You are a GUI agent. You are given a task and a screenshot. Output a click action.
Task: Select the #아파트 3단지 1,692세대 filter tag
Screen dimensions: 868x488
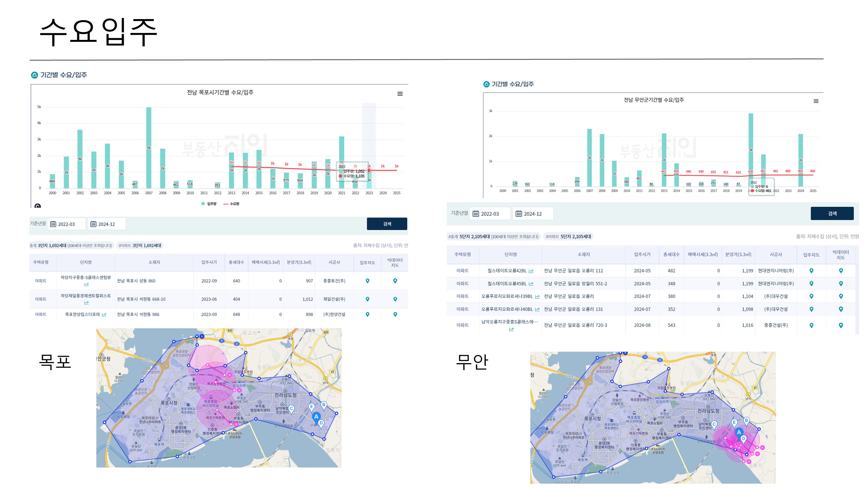point(140,245)
